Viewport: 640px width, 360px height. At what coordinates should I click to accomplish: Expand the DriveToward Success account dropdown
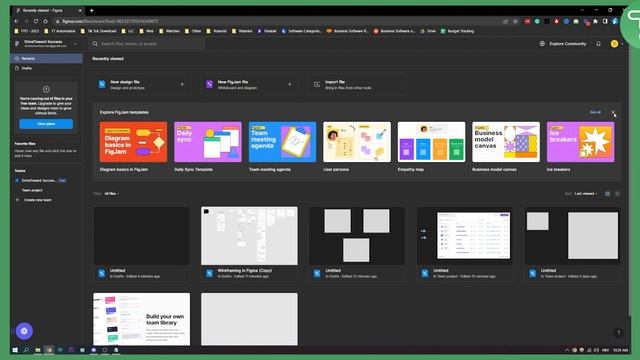(x=75, y=44)
